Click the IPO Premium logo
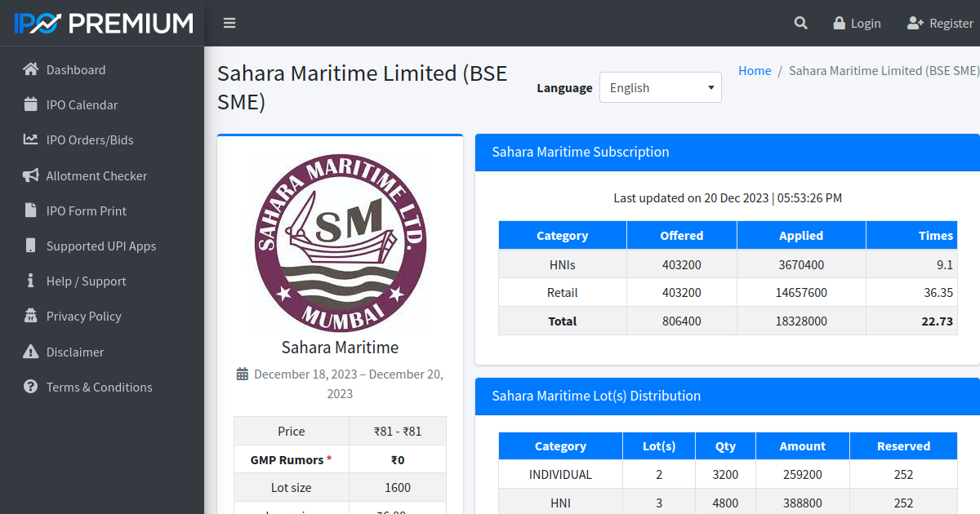This screenshot has width=980, height=514. [100, 22]
